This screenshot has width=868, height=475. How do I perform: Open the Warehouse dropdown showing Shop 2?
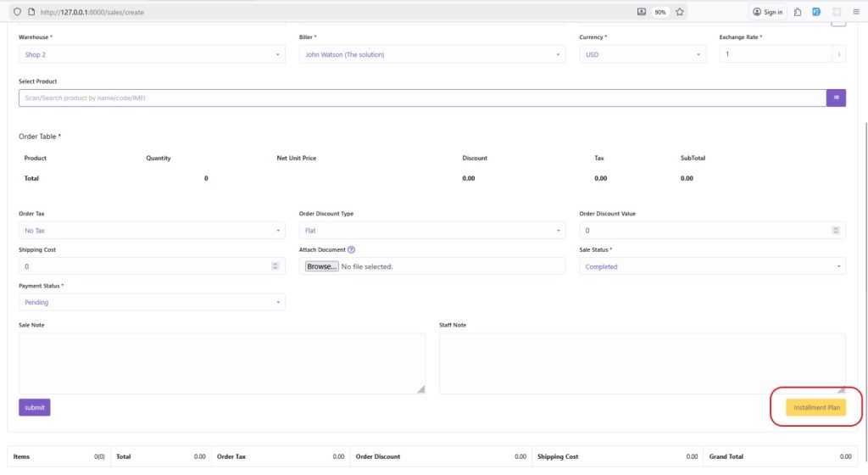coord(152,54)
